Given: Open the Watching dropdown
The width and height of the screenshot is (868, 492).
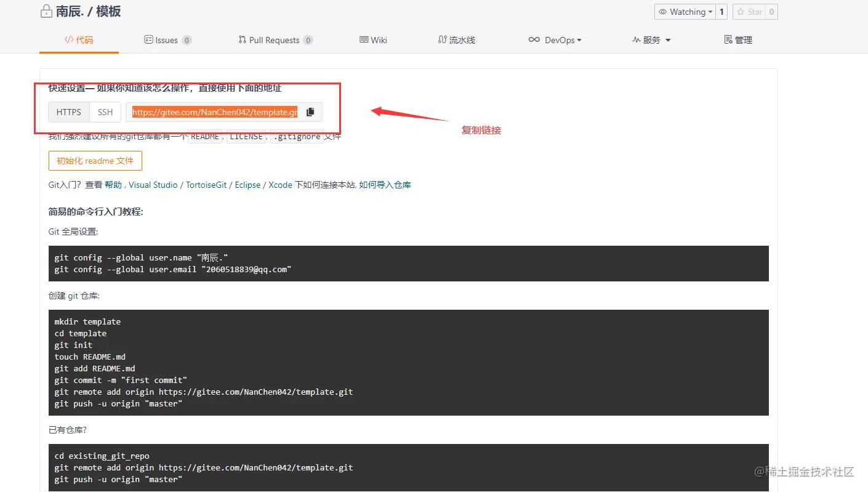Looking at the screenshot, I should 685,12.
